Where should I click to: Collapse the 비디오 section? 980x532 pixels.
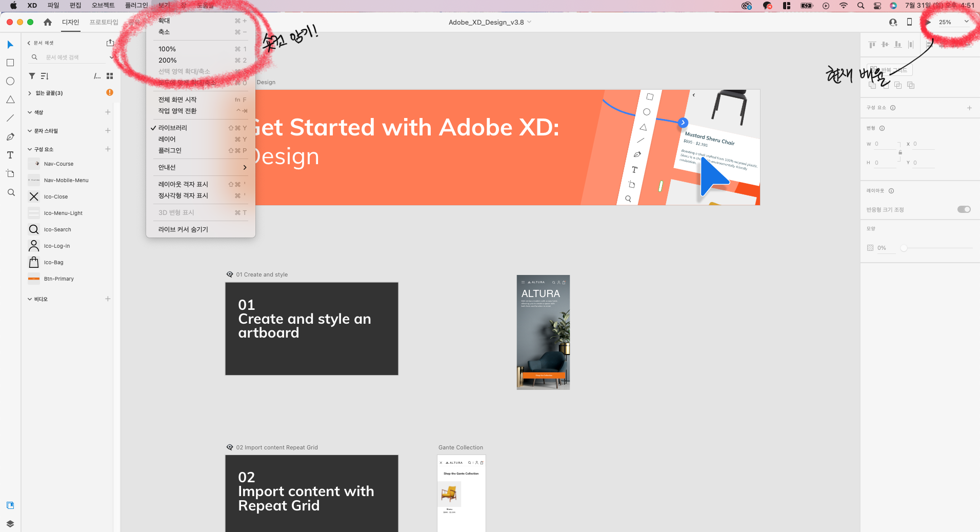[30, 299]
